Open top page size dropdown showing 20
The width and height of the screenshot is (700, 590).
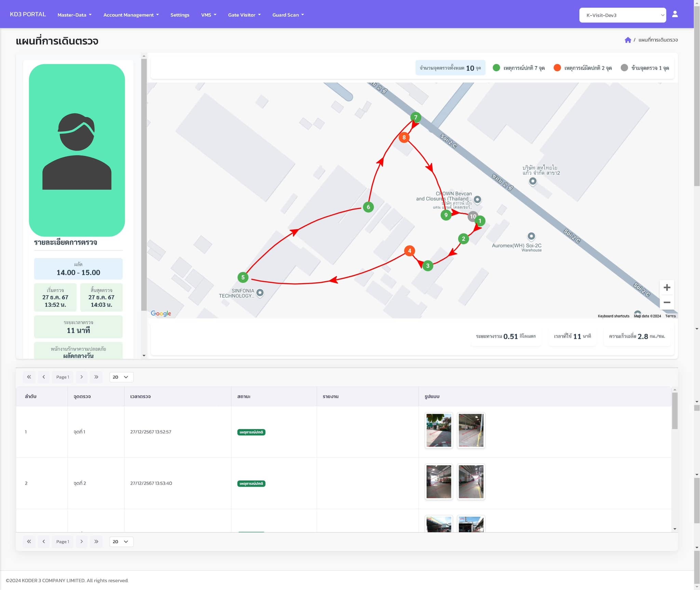click(x=121, y=377)
